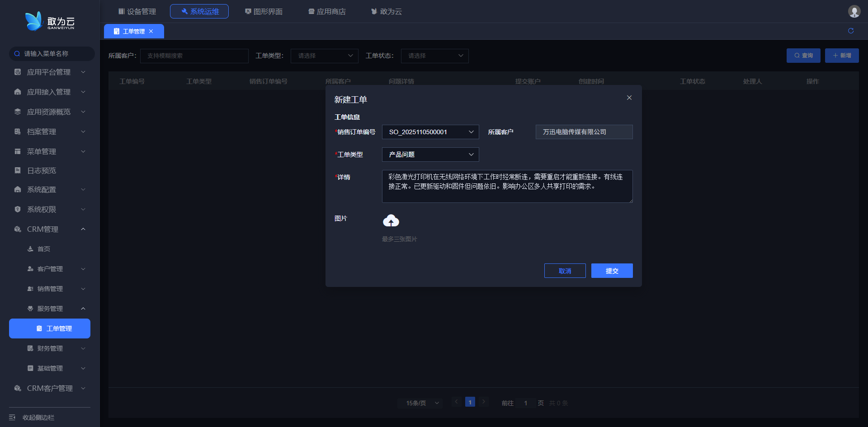The height and width of the screenshot is (427, 868).
Task: Click the previous page arrow
Action: [457, 402]
